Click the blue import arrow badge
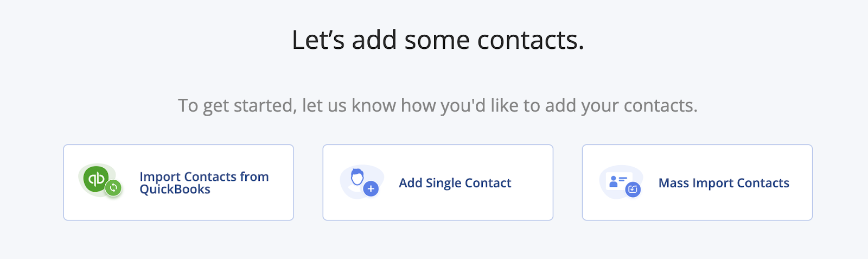This screenshot has width=868, height=259. pos(633,189)
